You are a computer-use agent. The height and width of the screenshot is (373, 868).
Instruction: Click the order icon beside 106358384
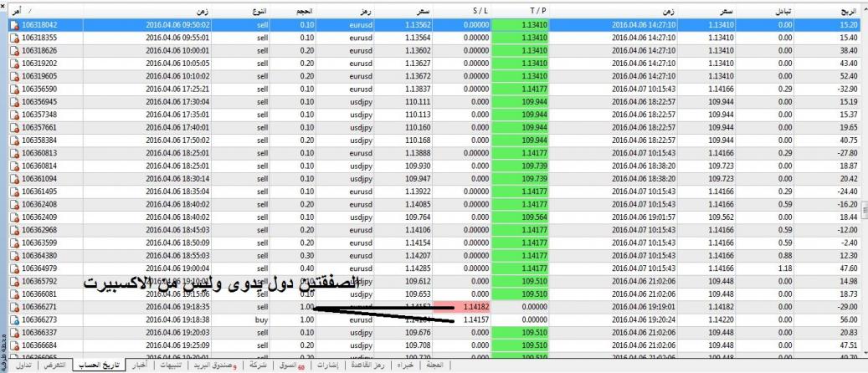point(15,140)
